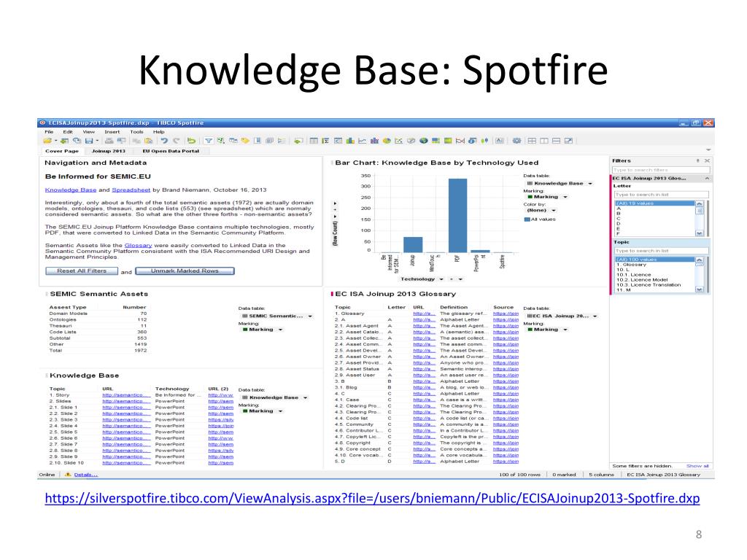Click Unmark Marked Rows button

(x=185, y=271)
